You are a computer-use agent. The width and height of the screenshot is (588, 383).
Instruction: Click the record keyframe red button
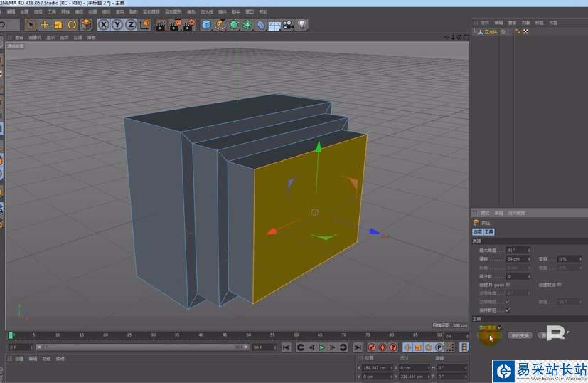[x=371, y=347]
